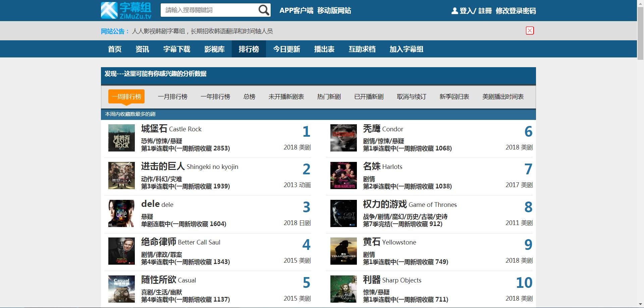The image size is (644, 308).
Task: Click the 黄石 Yellowstone title
Action: click(389, 242)
